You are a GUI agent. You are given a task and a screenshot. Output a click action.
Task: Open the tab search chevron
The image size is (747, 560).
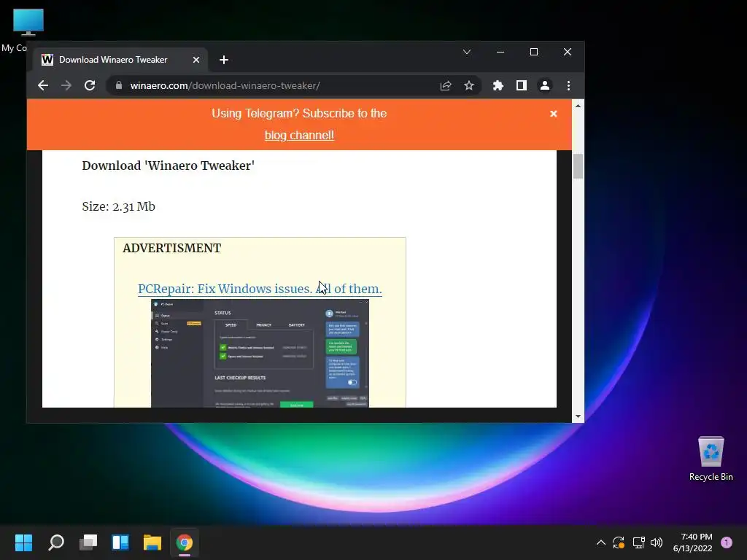coord(467,52)
